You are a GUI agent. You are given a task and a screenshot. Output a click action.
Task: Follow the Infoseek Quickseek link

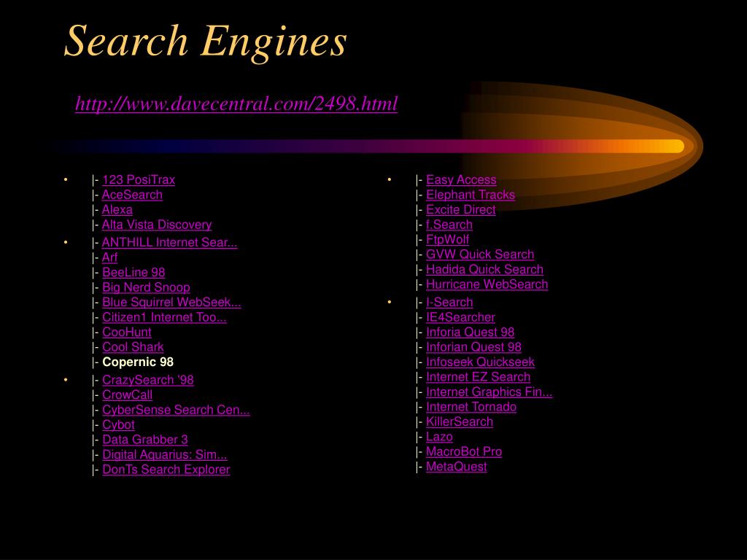[480, 362]
